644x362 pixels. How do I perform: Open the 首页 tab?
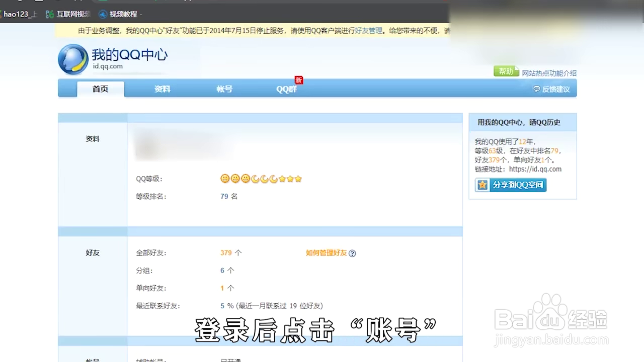100,89
